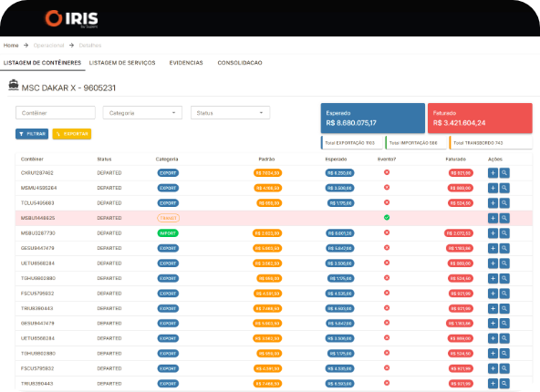
Task: Open magnifier details for container CXRU1287462
Action: pos(504,173)
